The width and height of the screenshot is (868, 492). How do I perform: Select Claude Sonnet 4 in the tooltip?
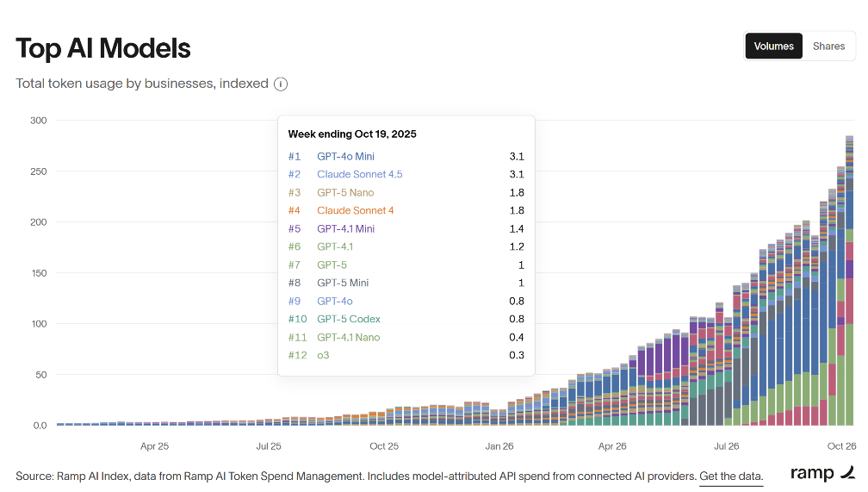(355, 210)
